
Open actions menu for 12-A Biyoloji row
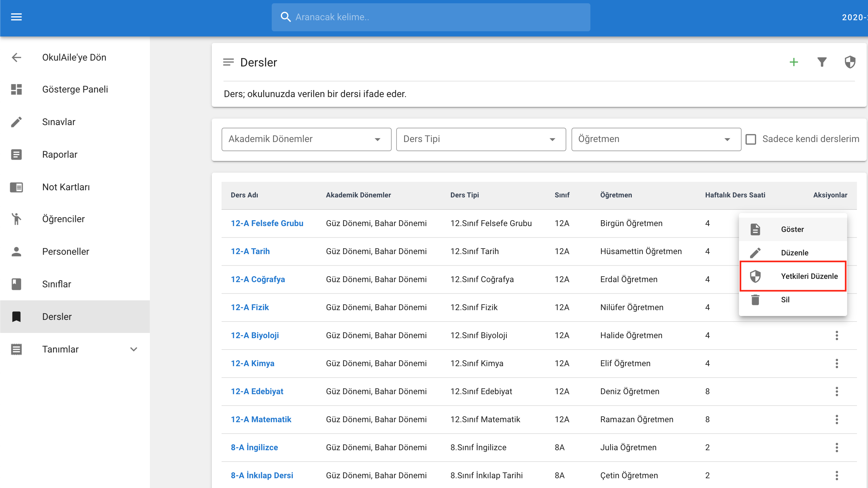[x=837, y=336]
